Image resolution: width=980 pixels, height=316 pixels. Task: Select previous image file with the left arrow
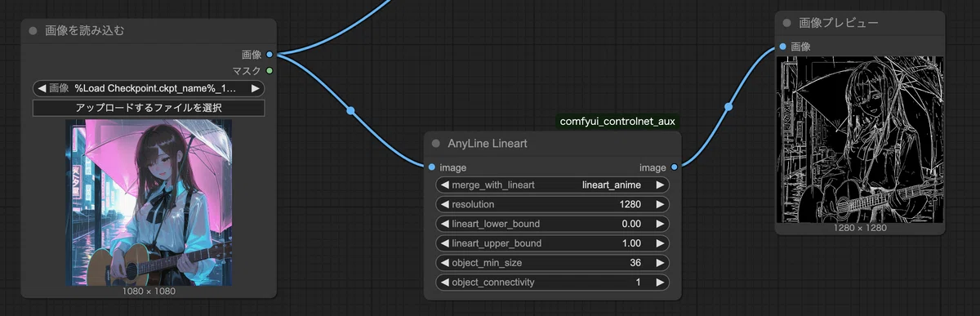[x=41, y=88]
